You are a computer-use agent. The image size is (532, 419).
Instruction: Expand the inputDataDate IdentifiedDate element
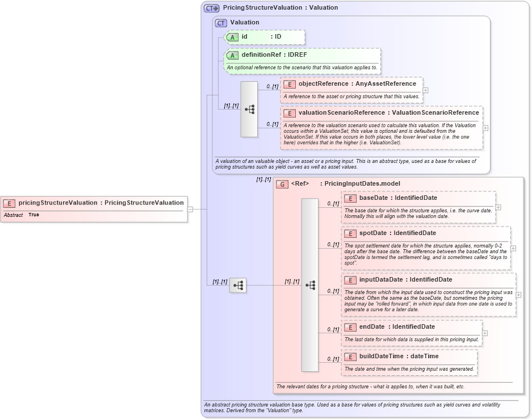518,294
